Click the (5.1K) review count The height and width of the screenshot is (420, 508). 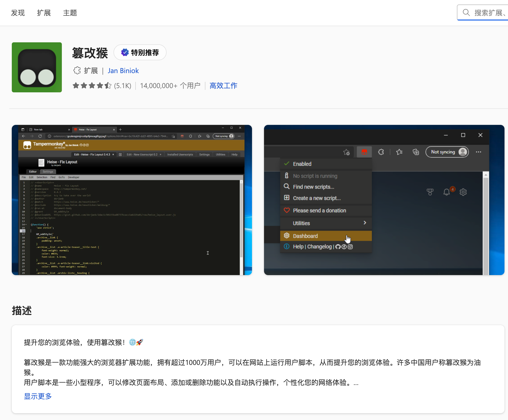pos(122,86)
